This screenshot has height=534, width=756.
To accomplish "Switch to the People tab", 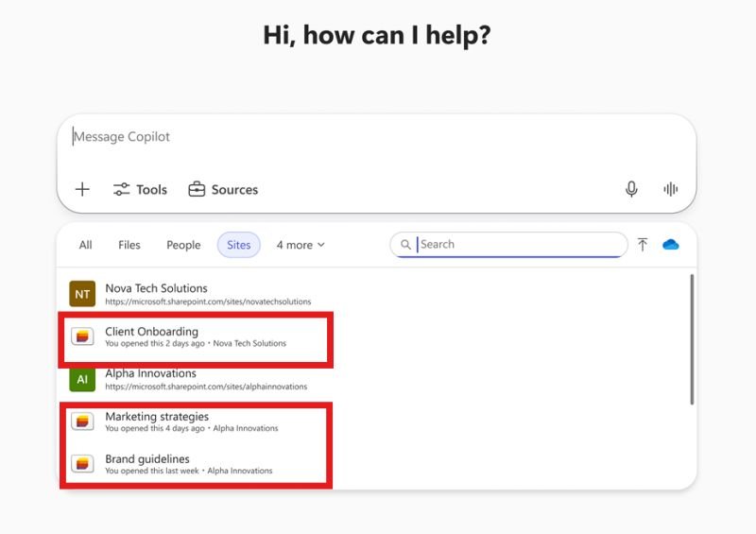I will (183, 245).
